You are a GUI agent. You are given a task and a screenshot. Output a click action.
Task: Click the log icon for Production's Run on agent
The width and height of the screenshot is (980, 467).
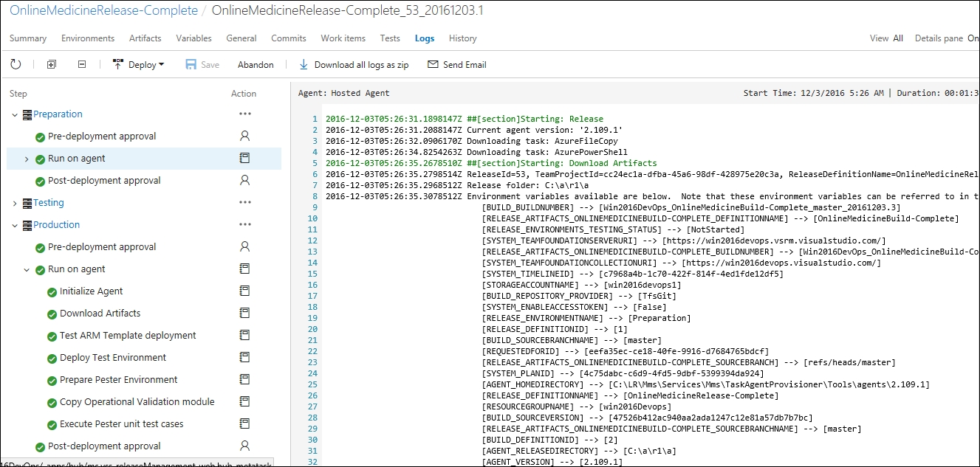coord(245,269)
